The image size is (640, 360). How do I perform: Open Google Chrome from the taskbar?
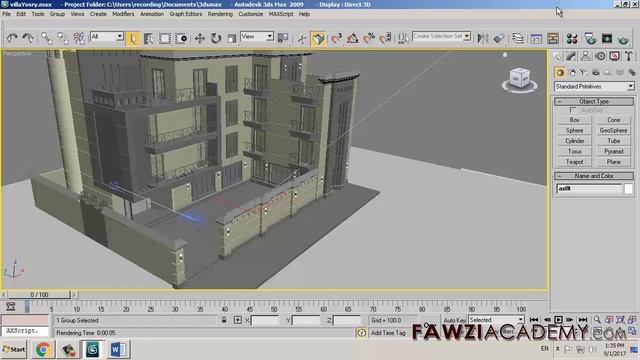coord(43,349)
